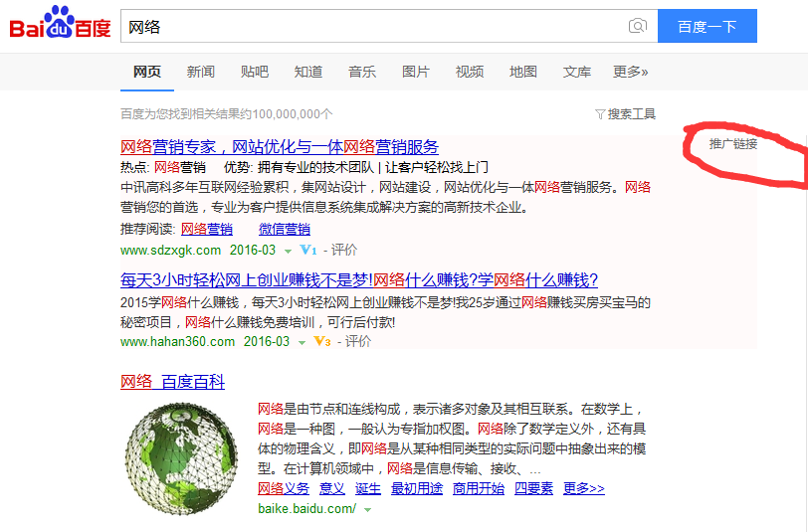Switch to the 图片 tab
Screen dimensions: 808x532
tap(416, 72)
